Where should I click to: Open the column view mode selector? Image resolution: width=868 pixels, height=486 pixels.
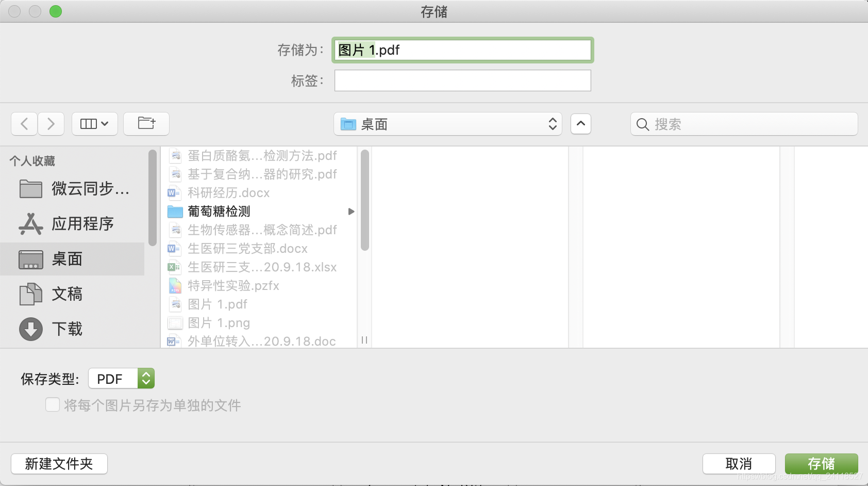pos(95,124)
